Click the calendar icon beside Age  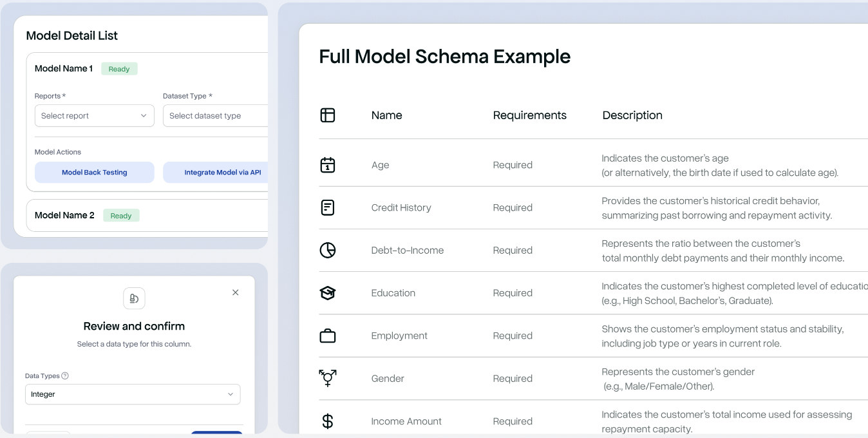328,165
